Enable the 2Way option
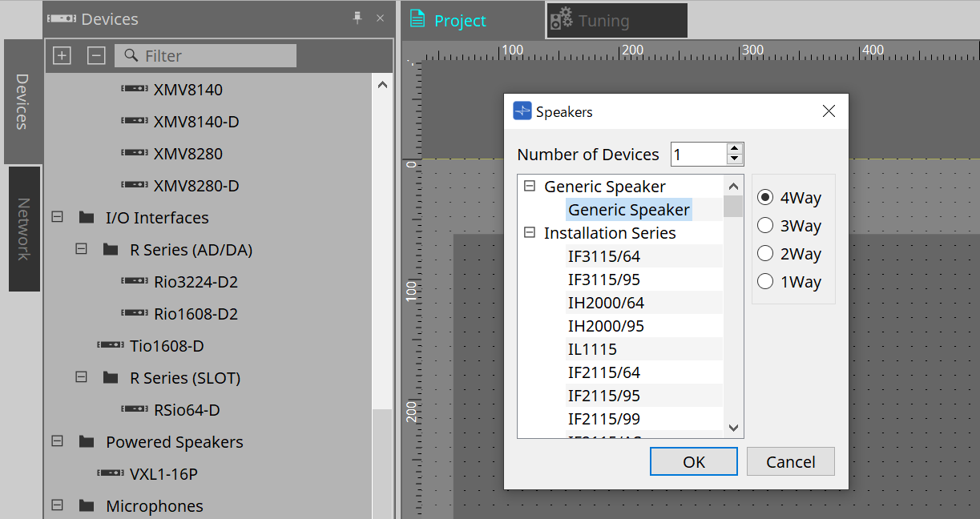The image size is (980, 519). (x=765, y=253)
